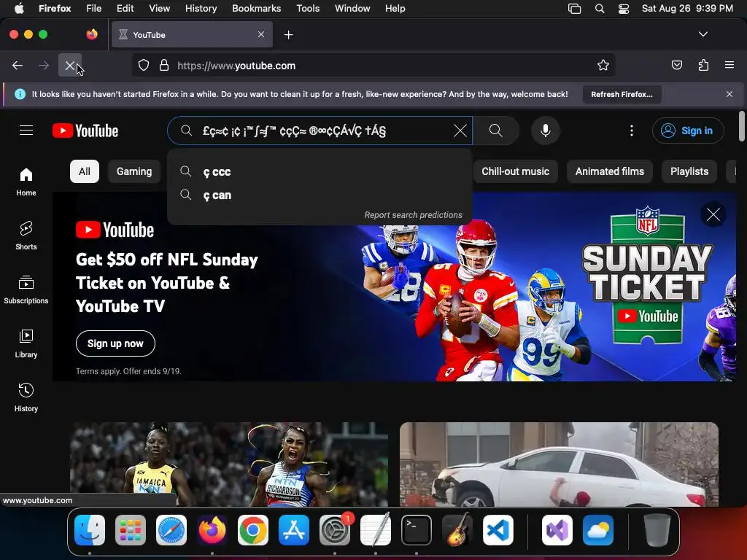This screenshot has height=560, width=747.
Task: Open Shorts in YouTube sidebar
Action: [x=26, y=236]
